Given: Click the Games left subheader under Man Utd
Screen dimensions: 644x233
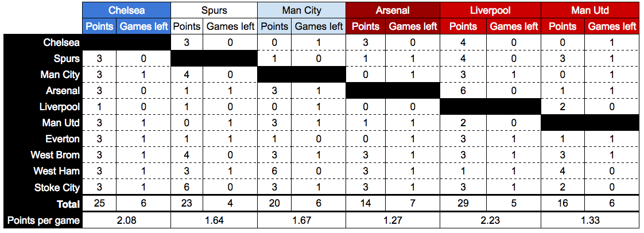Looking at the screenshot, I should pos(612,26).
